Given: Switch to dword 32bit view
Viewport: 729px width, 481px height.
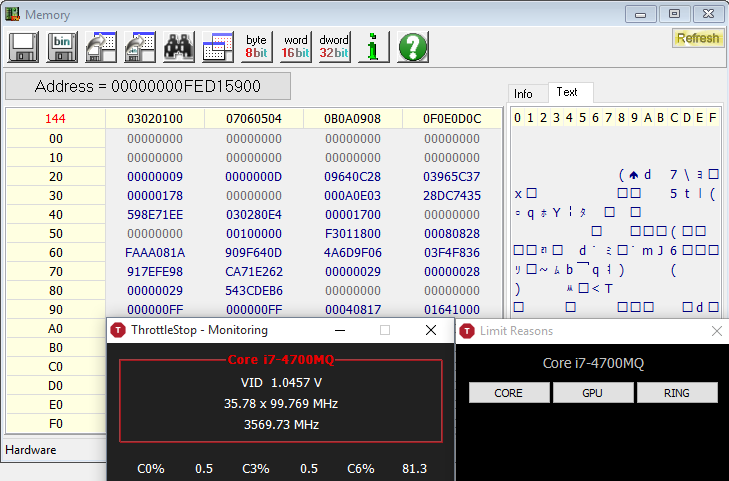Looking at the screenshot, I should click(x=333, y=47).
